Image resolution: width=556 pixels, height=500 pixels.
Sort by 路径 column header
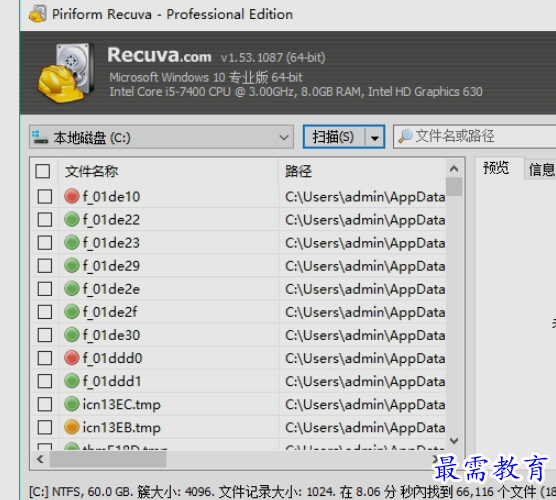click(x=362, y=171)
